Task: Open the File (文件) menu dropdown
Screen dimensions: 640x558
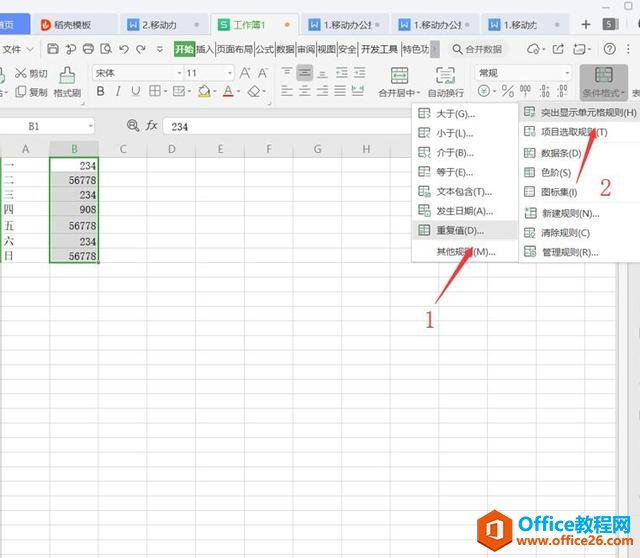Action: (18, 49)
